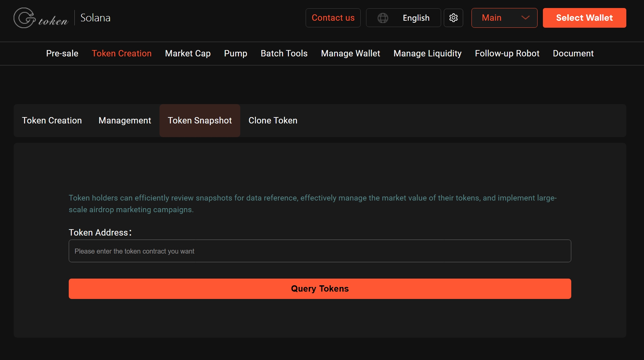The image size is (644, 360).
Task: Go to Token Creation in navigation bar
Action: (121, 53)
